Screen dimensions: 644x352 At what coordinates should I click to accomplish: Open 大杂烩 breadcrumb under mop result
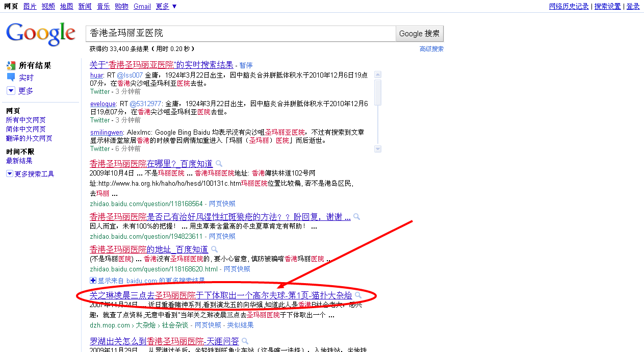(145, 325)
